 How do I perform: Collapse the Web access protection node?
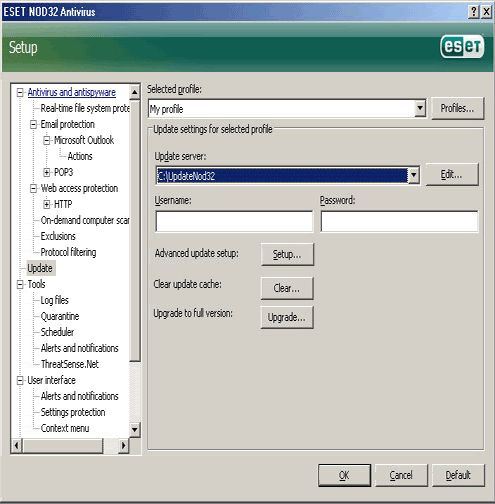(33, 188)
